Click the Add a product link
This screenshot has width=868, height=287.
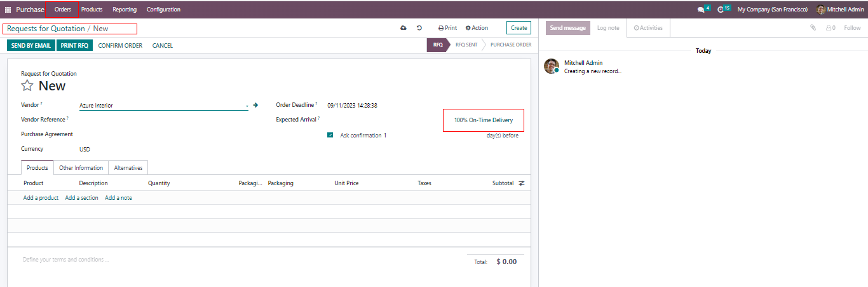pos(41,198)
